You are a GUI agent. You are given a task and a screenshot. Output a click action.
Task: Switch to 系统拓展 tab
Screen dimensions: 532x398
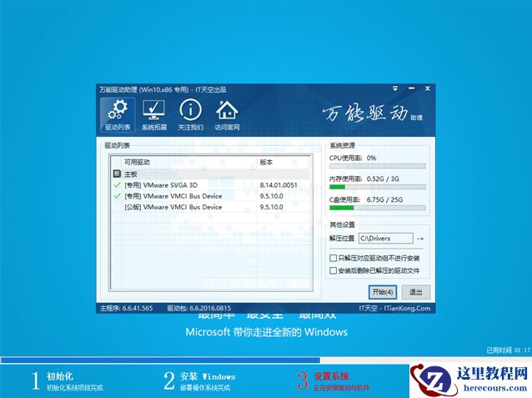pyautogui.click(x=154, y=115)
